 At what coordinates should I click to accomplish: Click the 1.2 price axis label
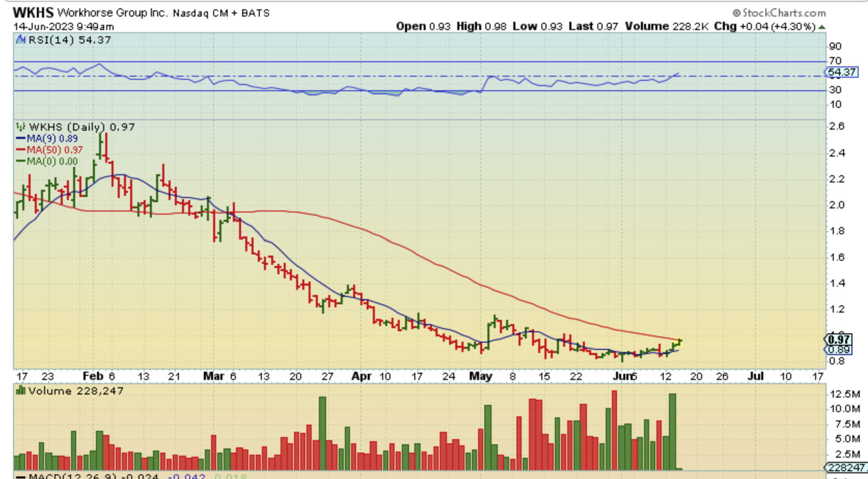(x=837, y=309)
